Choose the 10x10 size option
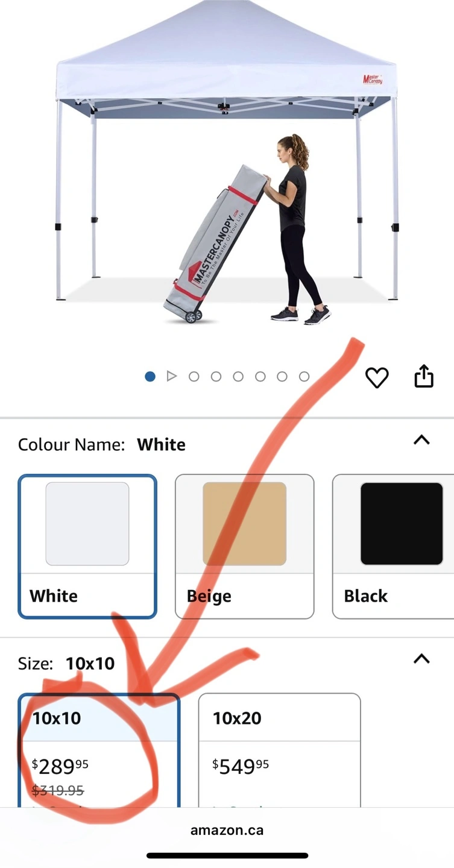Screen dimensions: 454x868 tap(99, 750)
